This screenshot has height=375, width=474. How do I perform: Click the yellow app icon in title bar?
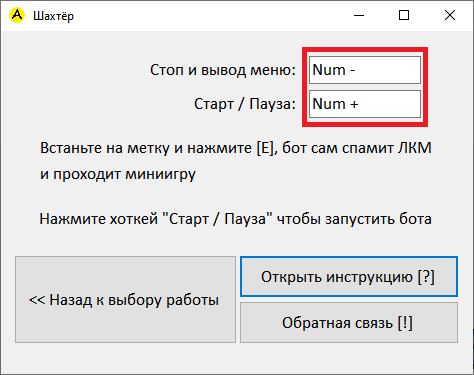pyautogui.click(x=17, y=15)
